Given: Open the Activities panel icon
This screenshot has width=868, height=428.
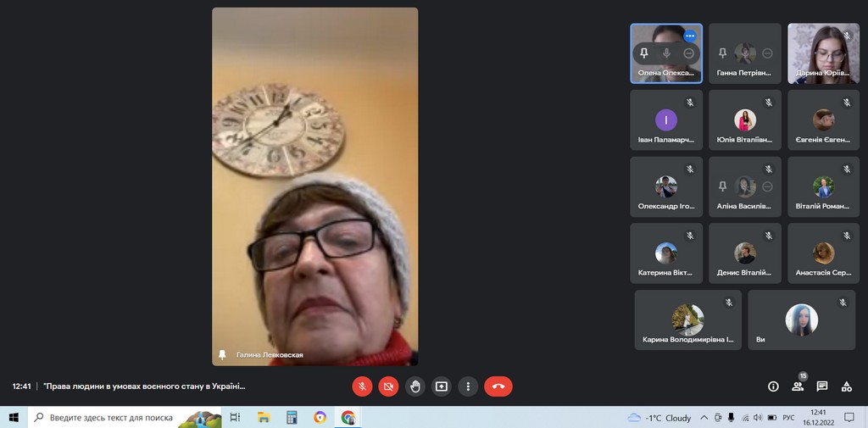Looking at the screenshot, I should point(846,386).
